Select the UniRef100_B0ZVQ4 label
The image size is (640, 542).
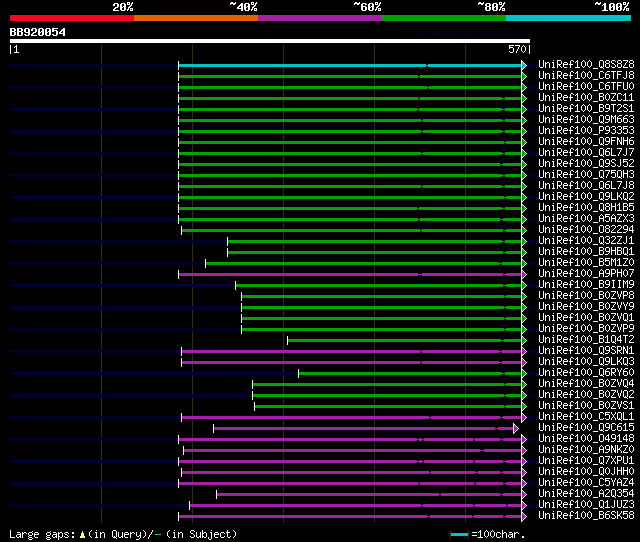pyautogui.click(x=586, y=384)
